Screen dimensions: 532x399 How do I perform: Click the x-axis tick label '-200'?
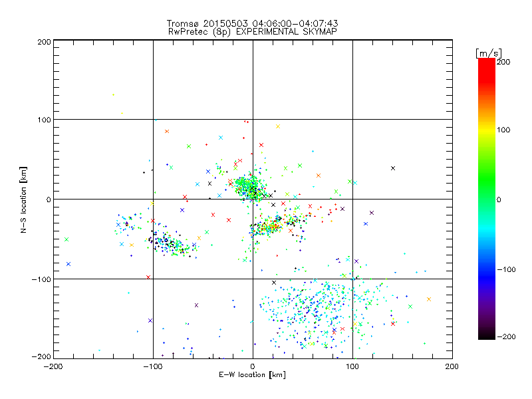point(53,366)
